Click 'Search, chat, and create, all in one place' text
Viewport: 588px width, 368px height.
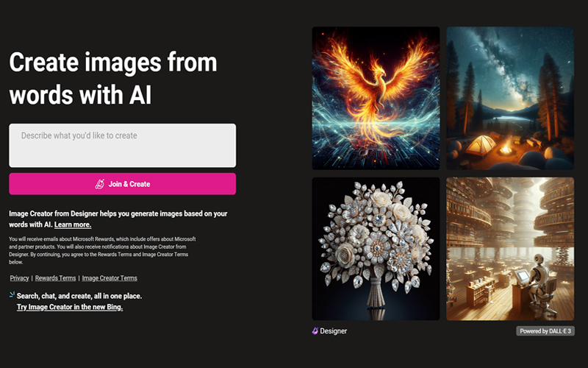point(79,296)
